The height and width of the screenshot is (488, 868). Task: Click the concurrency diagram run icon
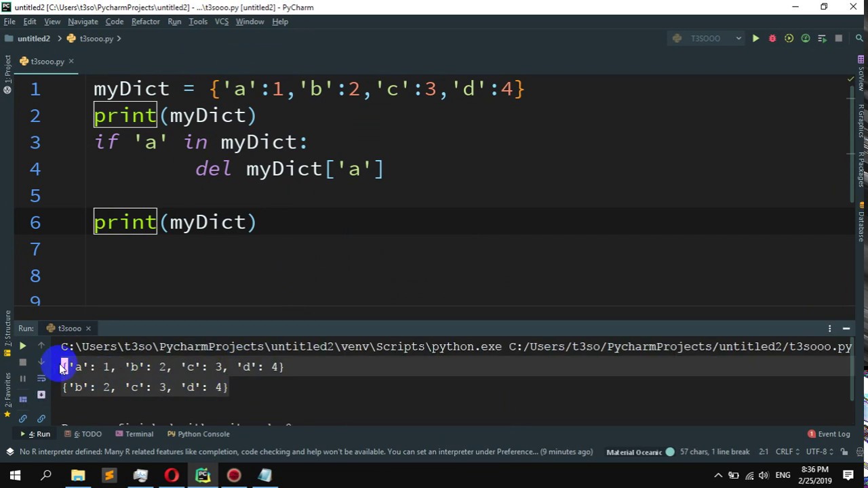(x=822, y=39)
